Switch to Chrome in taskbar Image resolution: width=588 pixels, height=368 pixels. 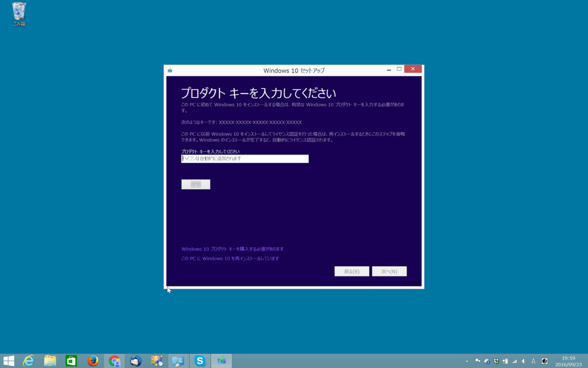(114, 361)
